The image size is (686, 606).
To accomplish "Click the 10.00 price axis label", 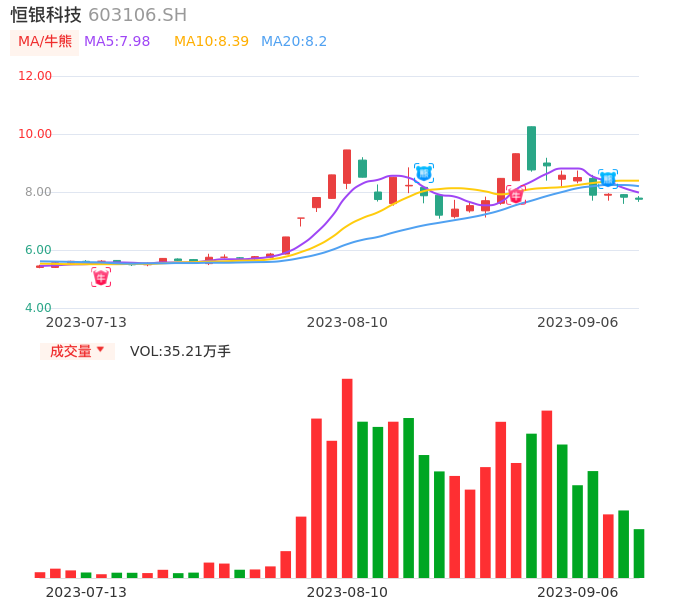I will (x=35, y=134).
